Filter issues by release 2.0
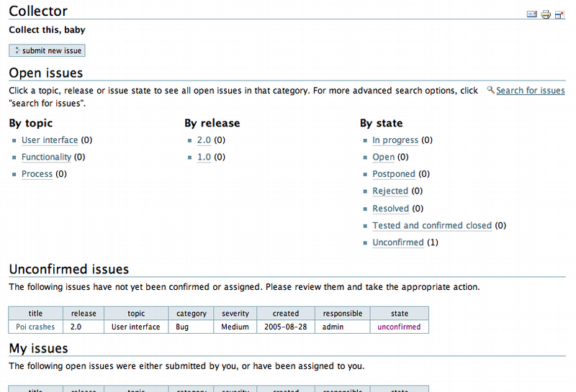 [x=204, y=140]
